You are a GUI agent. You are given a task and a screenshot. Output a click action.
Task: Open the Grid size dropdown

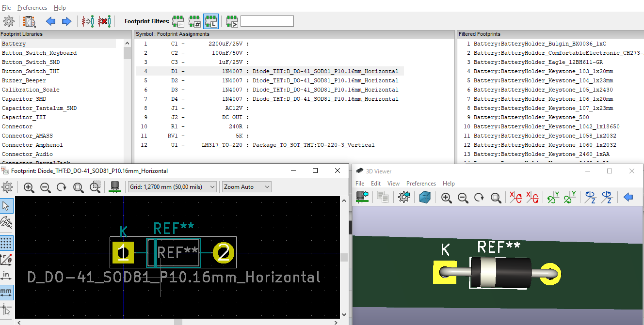click(172, 187)
